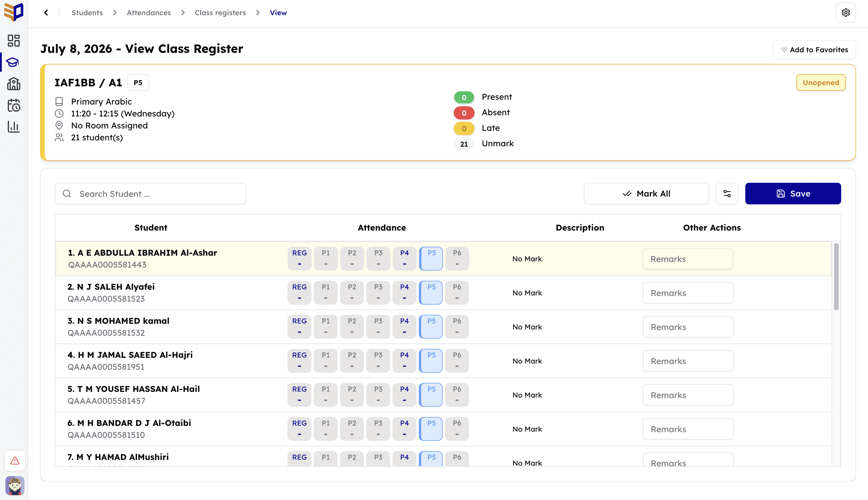Click the Unopened status badge

pyautogui.click(x=821, y=82)
